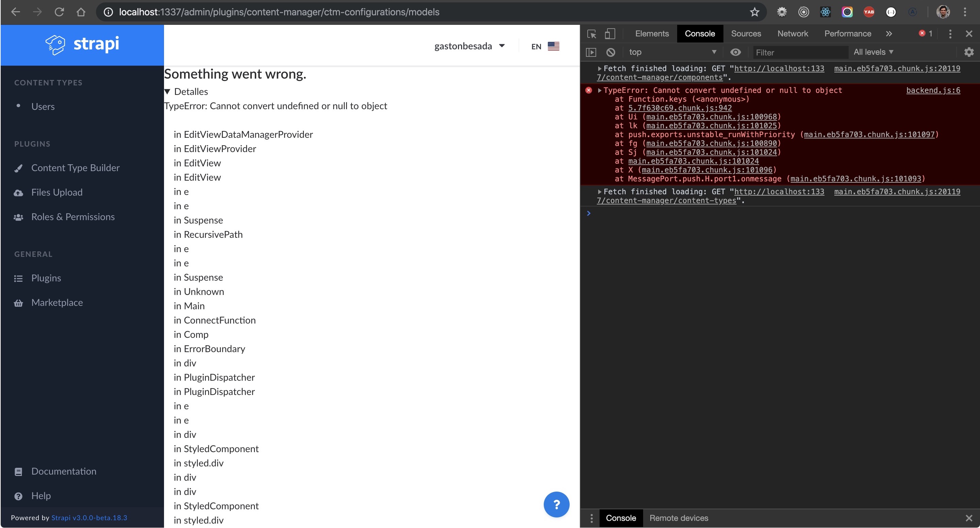Image resolution: width=980 pixels, height=528 pixels.
Task: Open the Strapi v3.0.0-beta.18.3 version link
Action: [x=89, y=518]
